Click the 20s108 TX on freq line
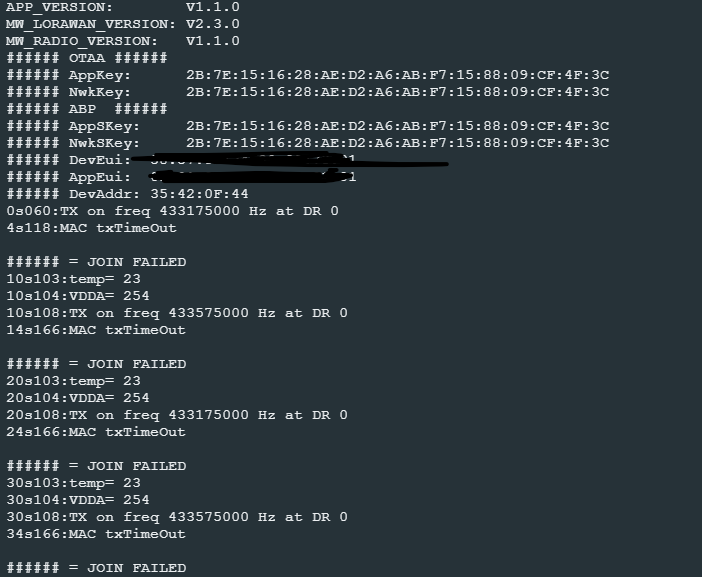Viewport: 702px width, 577px height. (x=176, y=415)
